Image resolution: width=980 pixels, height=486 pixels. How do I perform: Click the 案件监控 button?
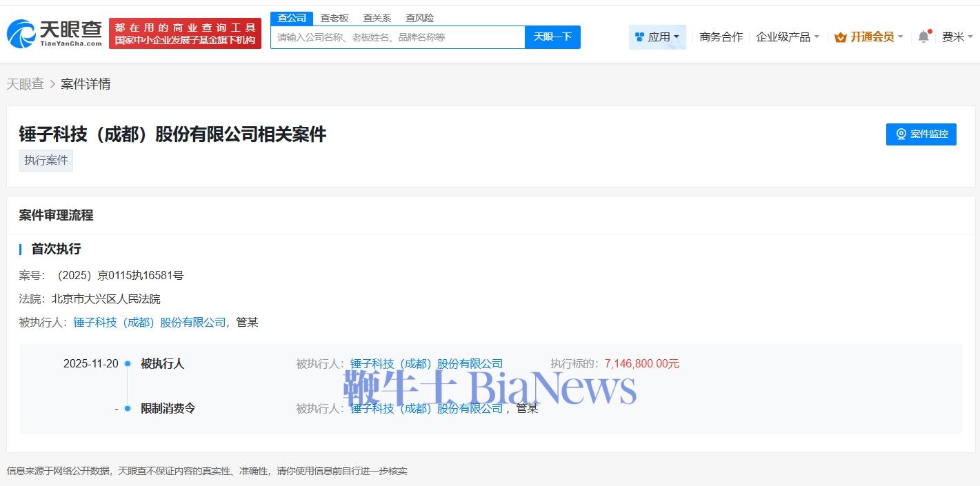(x=921, y=134)
